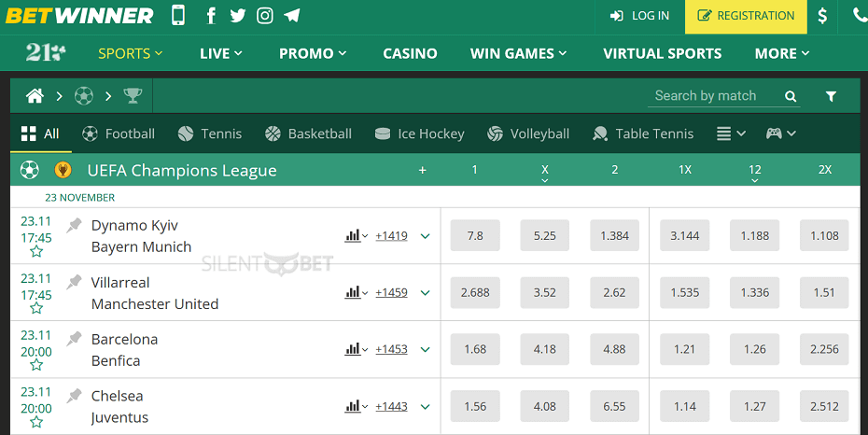This screenshot has width=868, height=435.
Task: Expand markets chevron for Chelsea vs Juventus
Action: (x=426, y=407)
